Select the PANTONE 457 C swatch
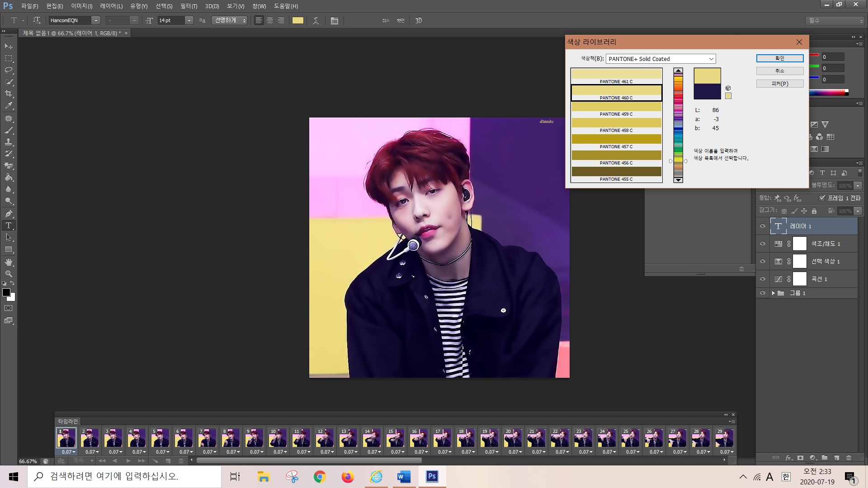 [x=616, y=139]
